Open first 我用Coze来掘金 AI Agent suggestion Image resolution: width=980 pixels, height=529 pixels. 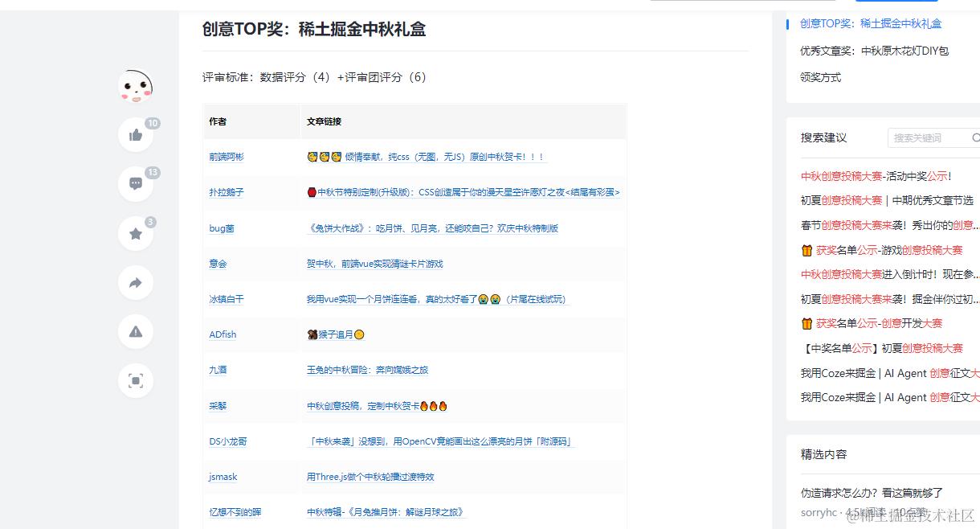pos(890,373)
